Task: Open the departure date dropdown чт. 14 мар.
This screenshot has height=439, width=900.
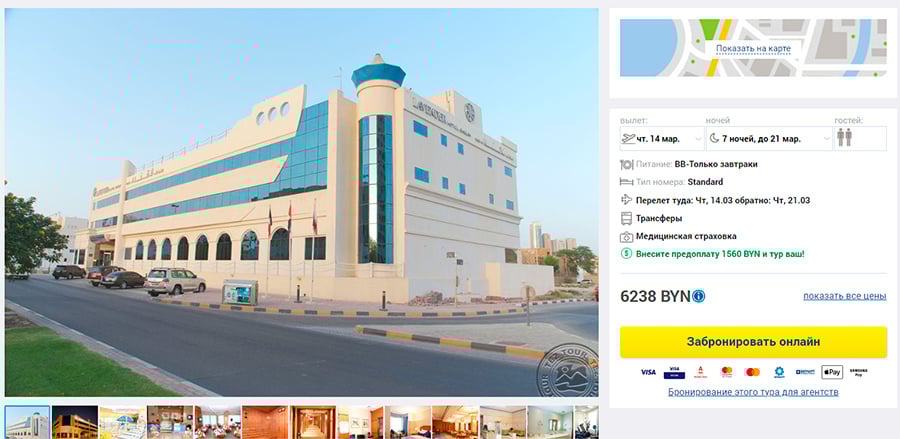Action: click(x=662, y=138)
